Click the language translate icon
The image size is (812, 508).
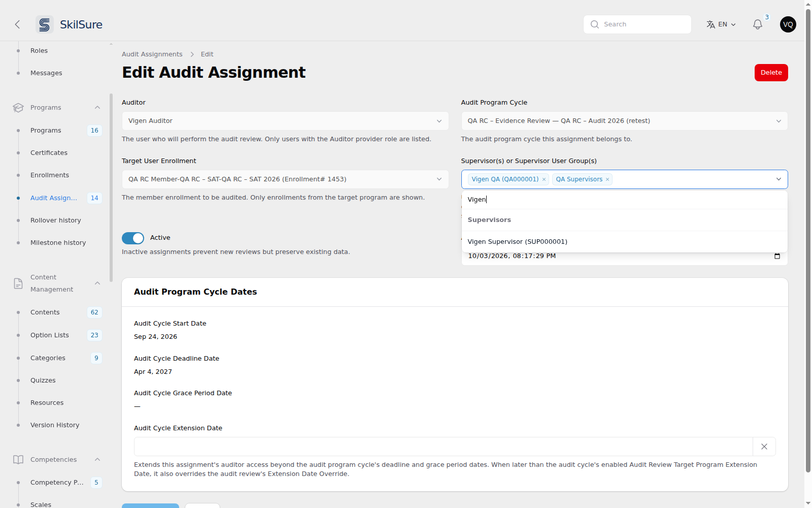[x=711, y=24]
